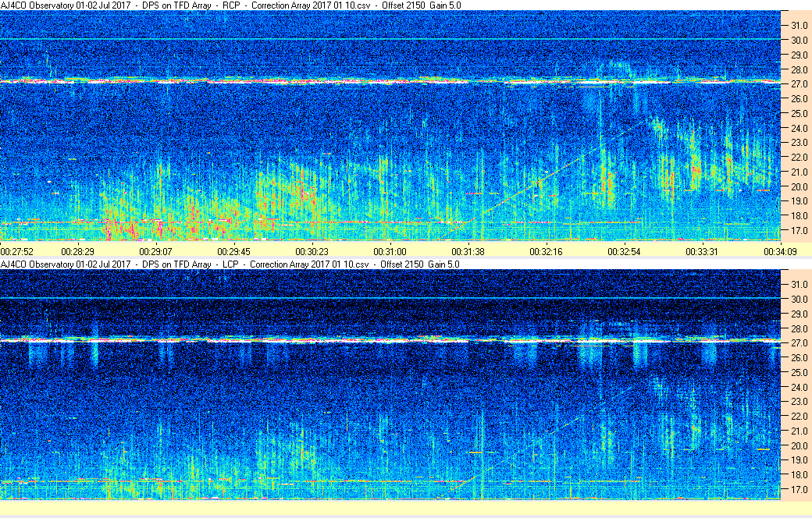This screenshot has height=518, width=812.
Task: Select the 18.0 label on LCP frequency axis
Action: click(x=799, y=475)
